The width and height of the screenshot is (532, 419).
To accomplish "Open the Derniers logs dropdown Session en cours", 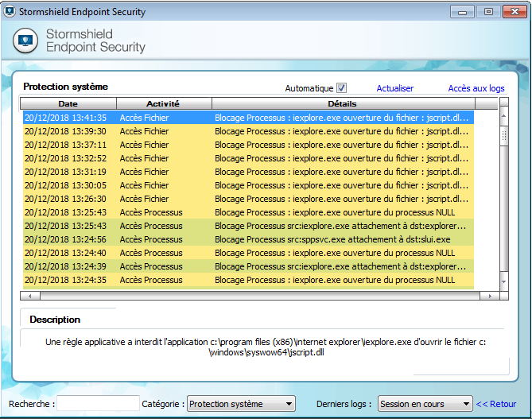I will click(x=425, y=404).
